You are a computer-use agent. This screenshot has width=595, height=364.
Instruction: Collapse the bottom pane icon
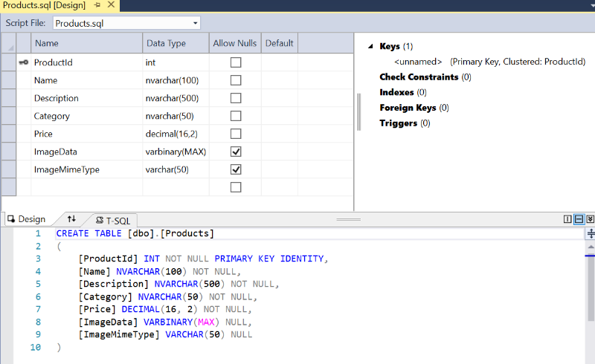coord(590,219)
